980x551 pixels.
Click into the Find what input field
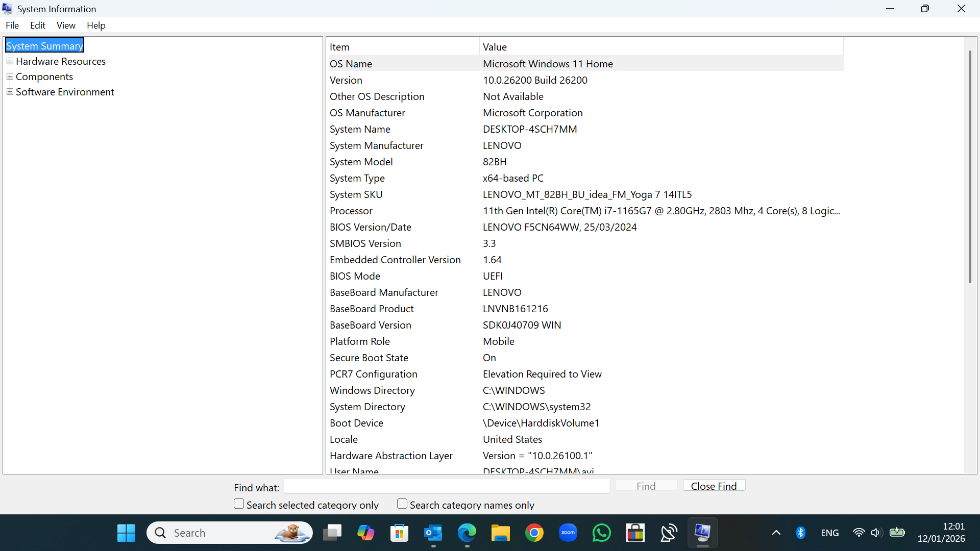(x=447, y=486)
